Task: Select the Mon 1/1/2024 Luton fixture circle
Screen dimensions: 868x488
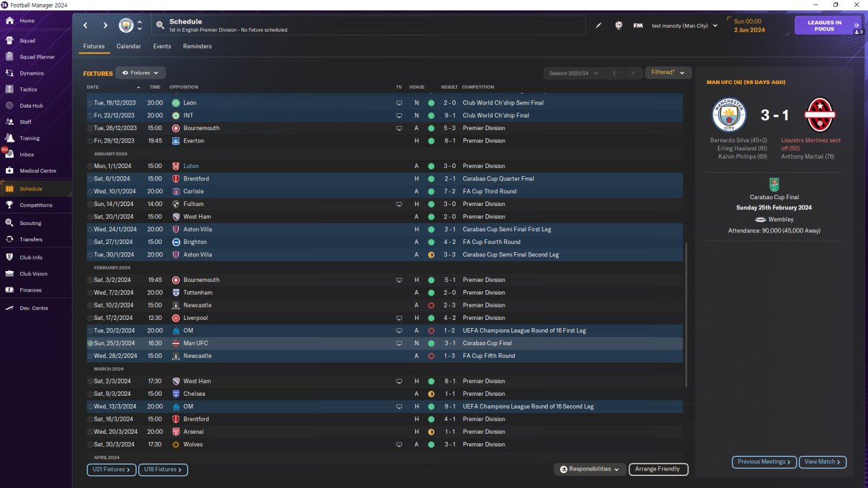Action: pos(90,166)
